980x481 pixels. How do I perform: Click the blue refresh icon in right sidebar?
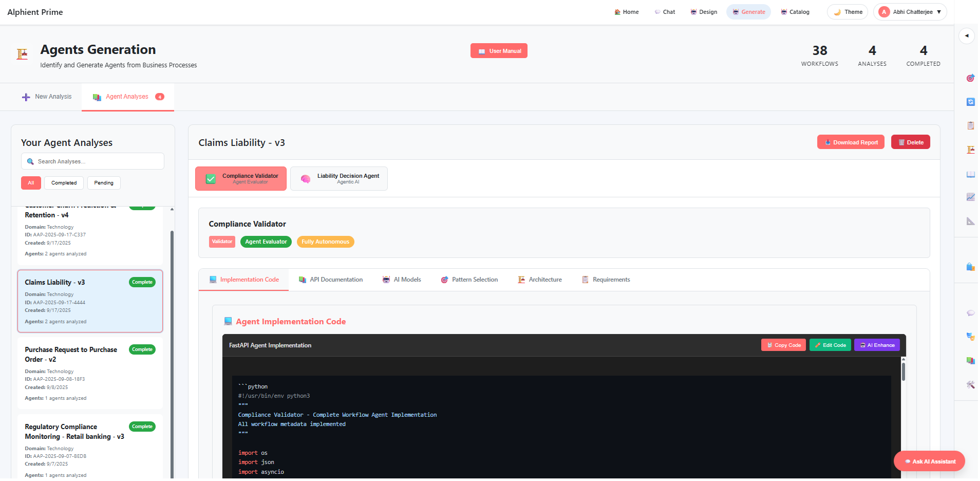click(970, 102)
